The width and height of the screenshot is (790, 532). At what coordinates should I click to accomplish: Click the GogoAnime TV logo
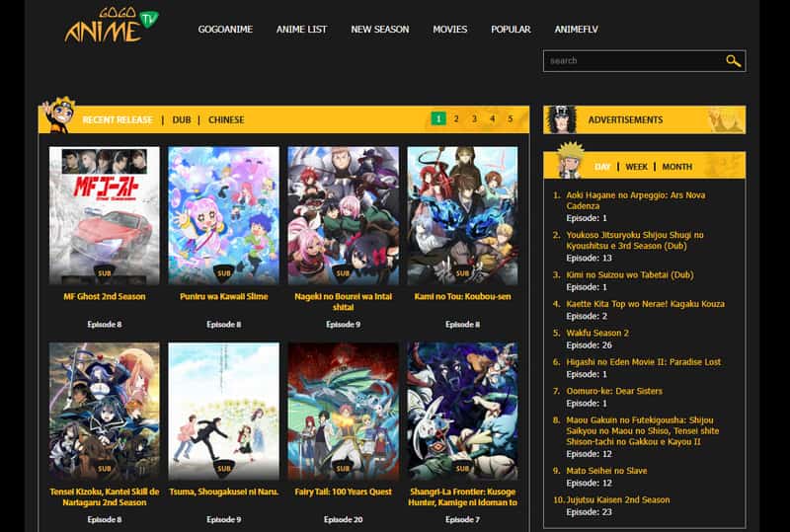[x=112, y=24]
